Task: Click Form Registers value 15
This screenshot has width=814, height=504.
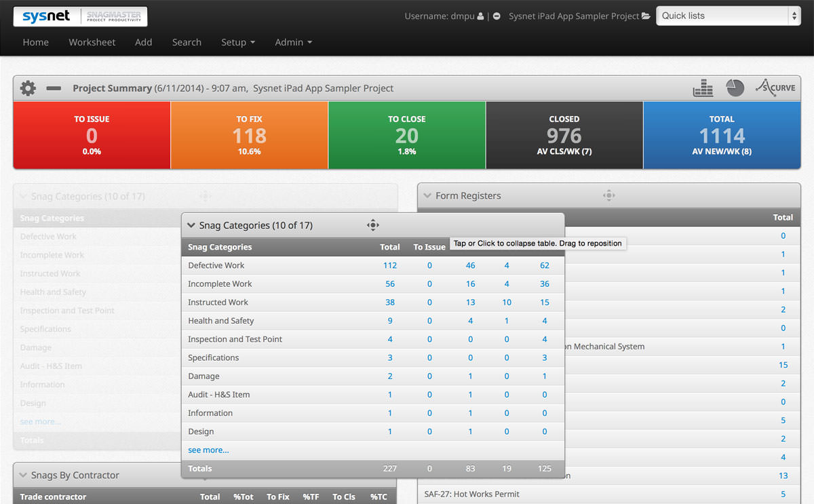Action: 783,364
